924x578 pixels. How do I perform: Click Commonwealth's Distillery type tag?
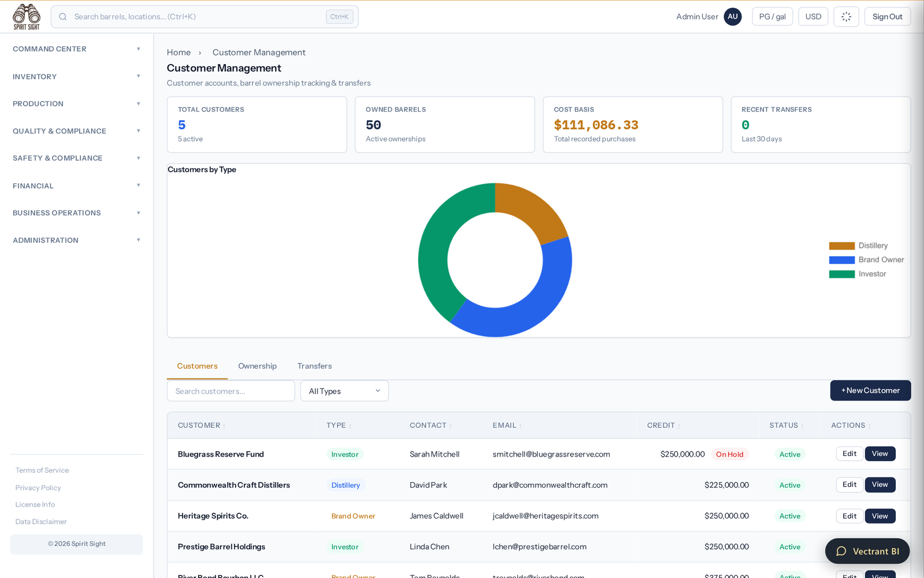click(x=345, y=485)
